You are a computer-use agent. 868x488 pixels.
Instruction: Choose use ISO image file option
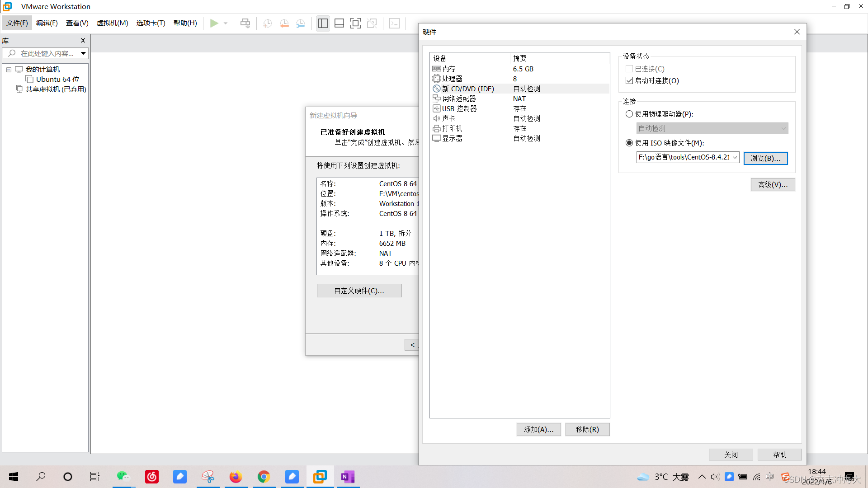629,143
